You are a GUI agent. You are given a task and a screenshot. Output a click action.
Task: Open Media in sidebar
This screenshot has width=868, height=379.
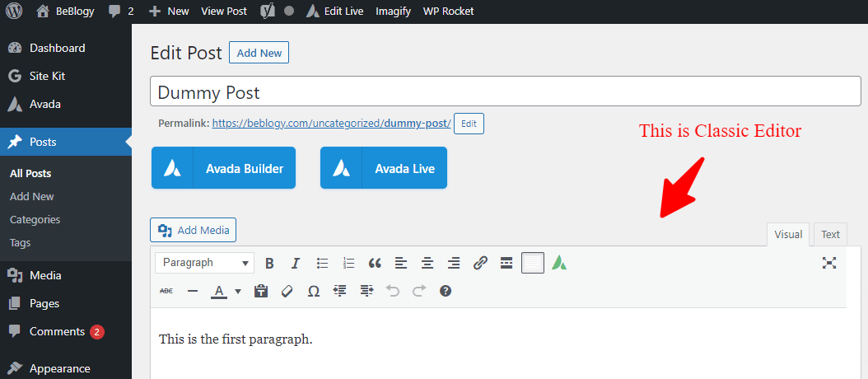coord(65,275)
